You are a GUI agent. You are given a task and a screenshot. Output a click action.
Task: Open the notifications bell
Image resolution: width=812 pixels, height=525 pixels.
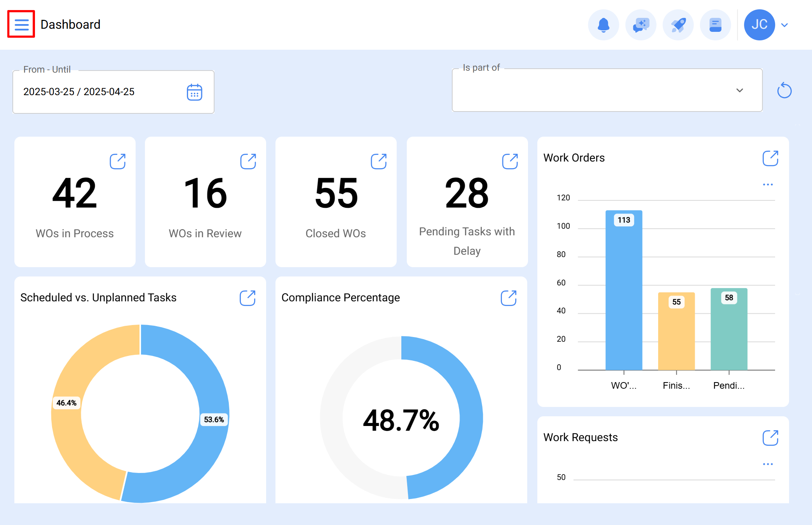pos(603,24)
